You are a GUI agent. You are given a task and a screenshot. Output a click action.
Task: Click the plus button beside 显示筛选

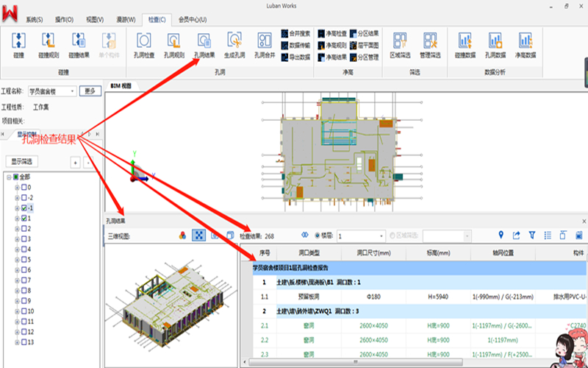click(x=76, y=163)
